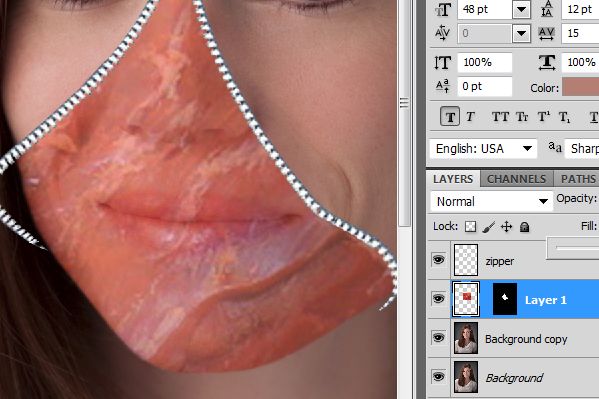
Task: Click the horizontal scale 100% field
Action: point(580,62)
